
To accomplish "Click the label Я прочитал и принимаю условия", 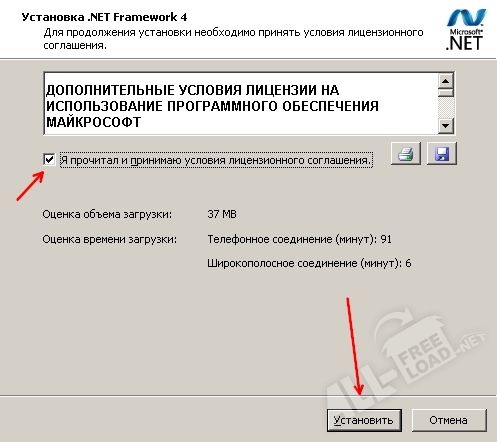I will 216,160.
